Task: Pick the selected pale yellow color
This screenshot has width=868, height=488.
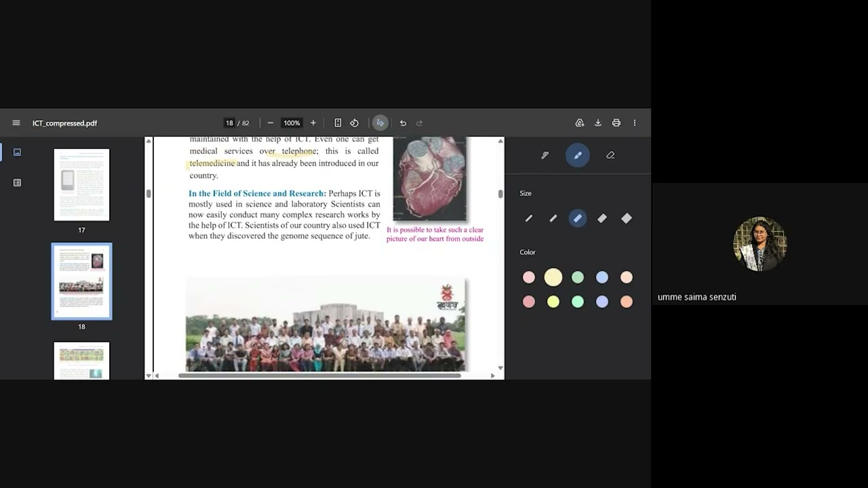Action: pos(553,277)
